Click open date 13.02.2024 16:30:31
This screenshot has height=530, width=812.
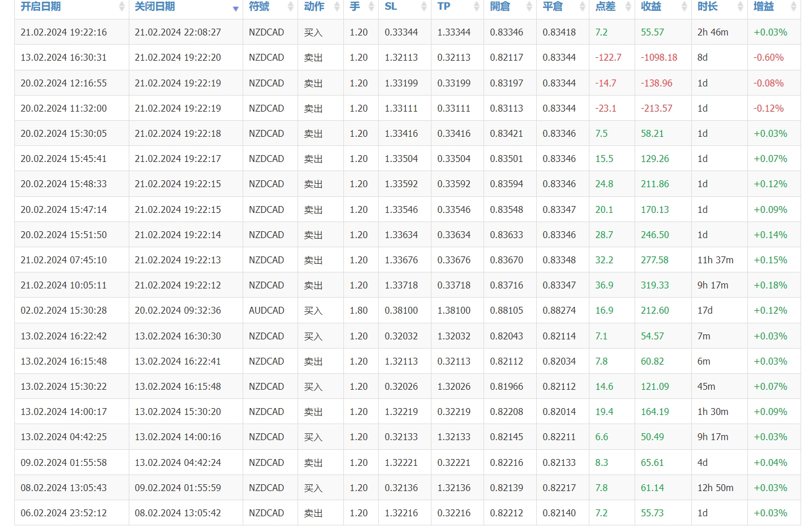(x=64, y=57)
